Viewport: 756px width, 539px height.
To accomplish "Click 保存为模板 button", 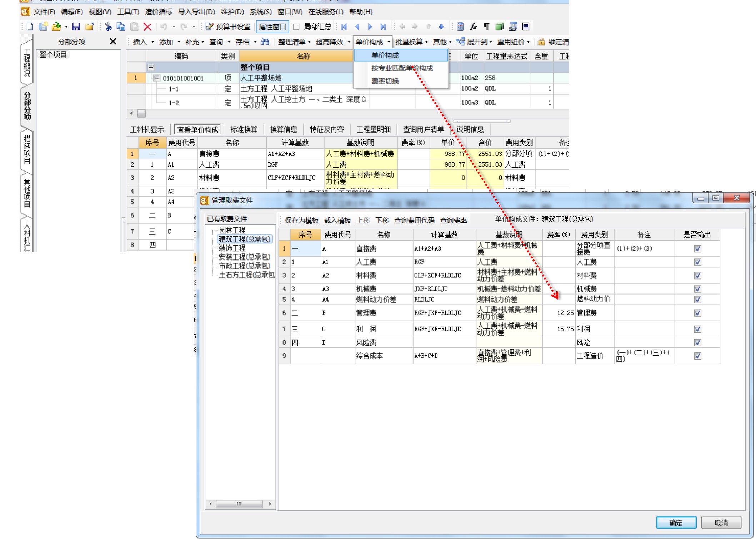I will click(x=302, y=221).
